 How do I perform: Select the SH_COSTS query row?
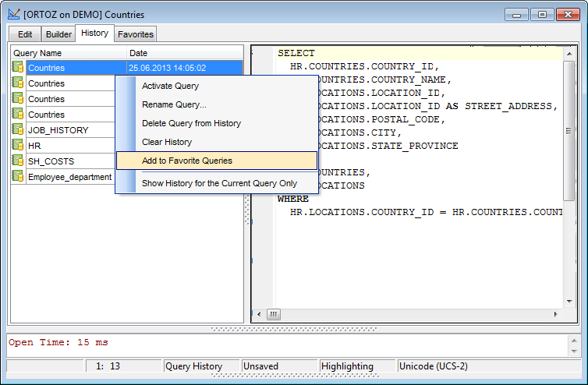63,161
